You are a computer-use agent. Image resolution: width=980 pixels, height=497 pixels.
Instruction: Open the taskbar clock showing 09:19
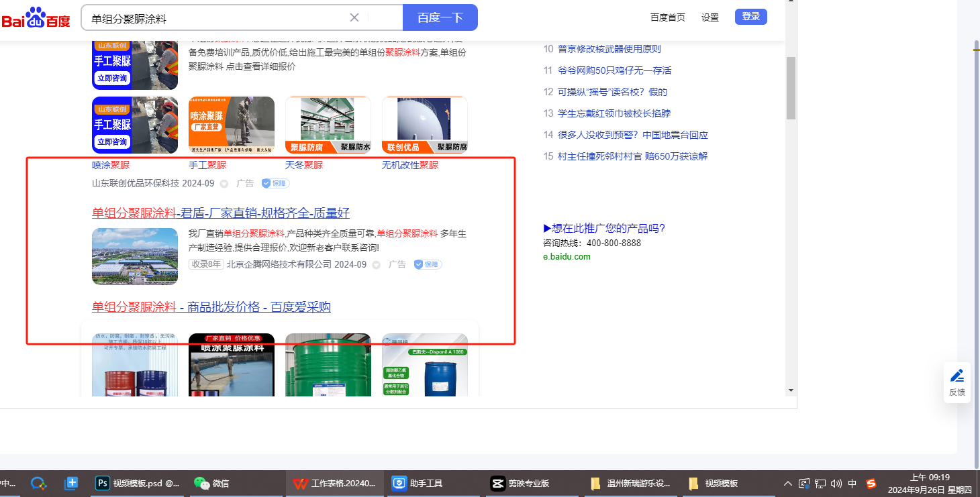tap(929, 483)
